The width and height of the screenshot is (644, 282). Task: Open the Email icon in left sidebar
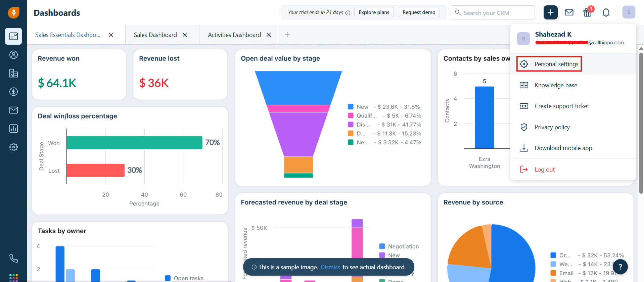click(13, 110)
